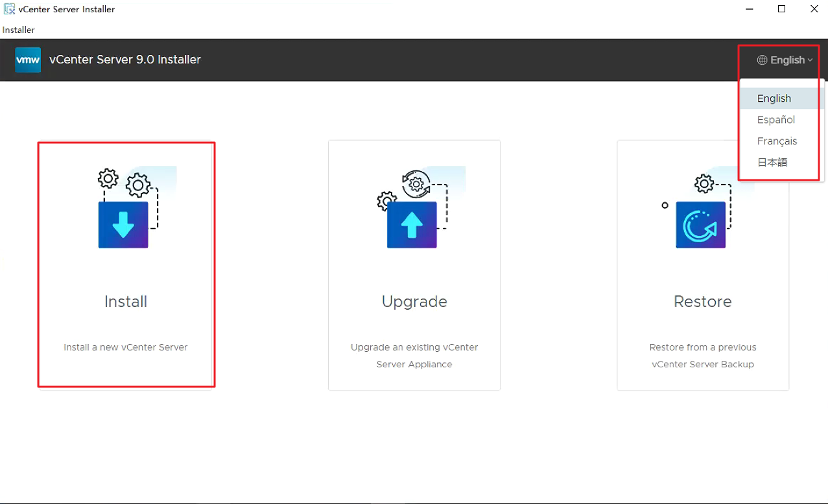Image resolution: width=828 pixels, height=504 pixels.
Task: Click the vmw logo in header
Action: click(28, 60)
